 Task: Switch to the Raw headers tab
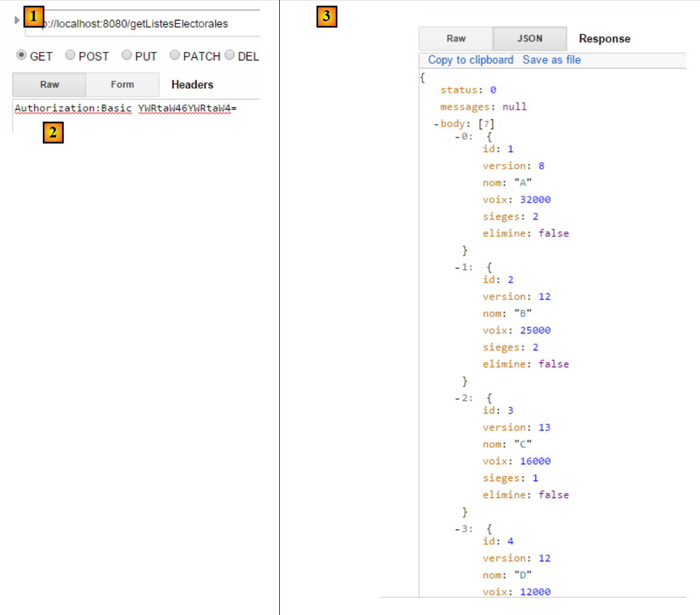pyautogui.click(x=49, y=84)
